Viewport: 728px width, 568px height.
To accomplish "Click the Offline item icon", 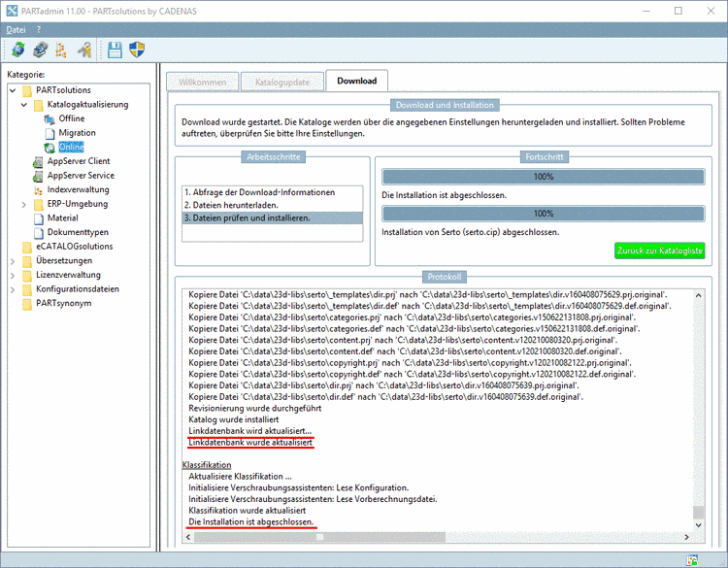I will click(50, 118).
